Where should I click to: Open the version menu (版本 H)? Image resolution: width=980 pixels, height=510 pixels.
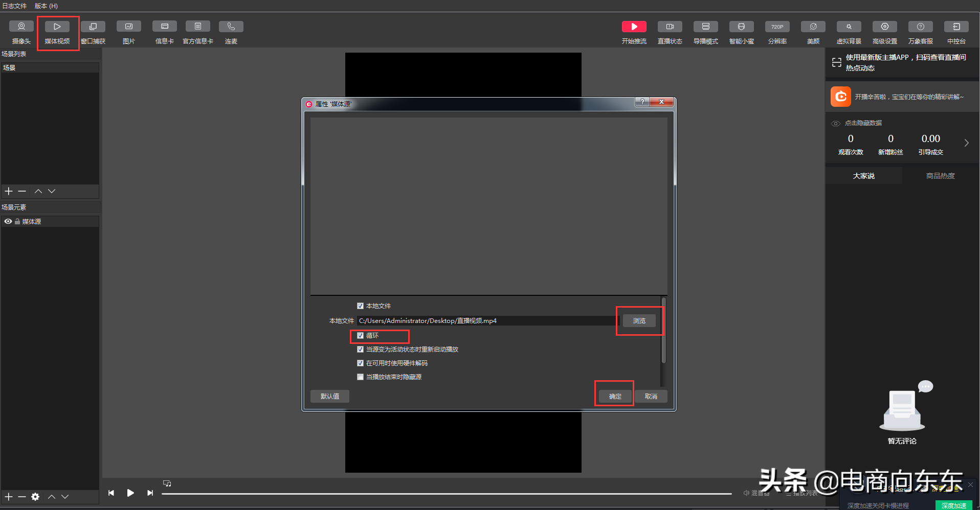click(x=46, y=6)
